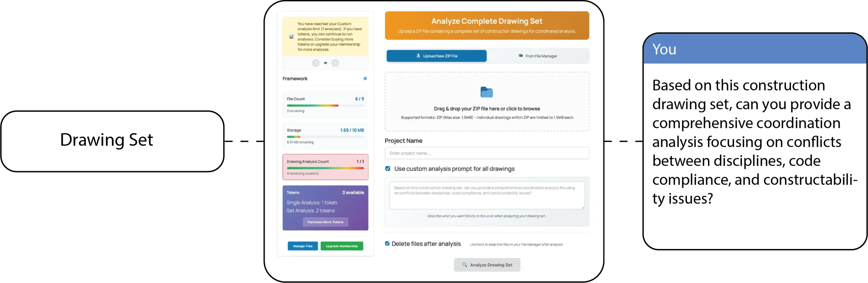The width and height of the screenshot is (868, 283).
Task: Toggle the Delete files after analysis checkbox
Action: point(387,244)
